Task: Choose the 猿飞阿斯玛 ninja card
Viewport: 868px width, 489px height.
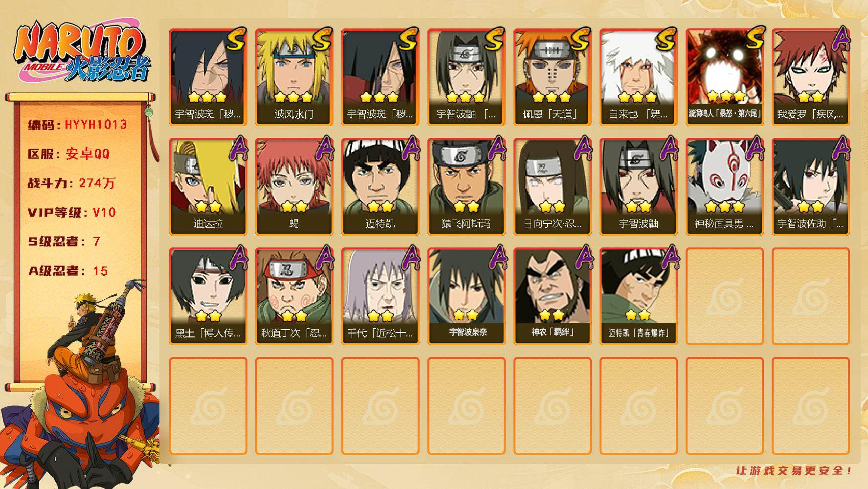Action: click(466, 187)
